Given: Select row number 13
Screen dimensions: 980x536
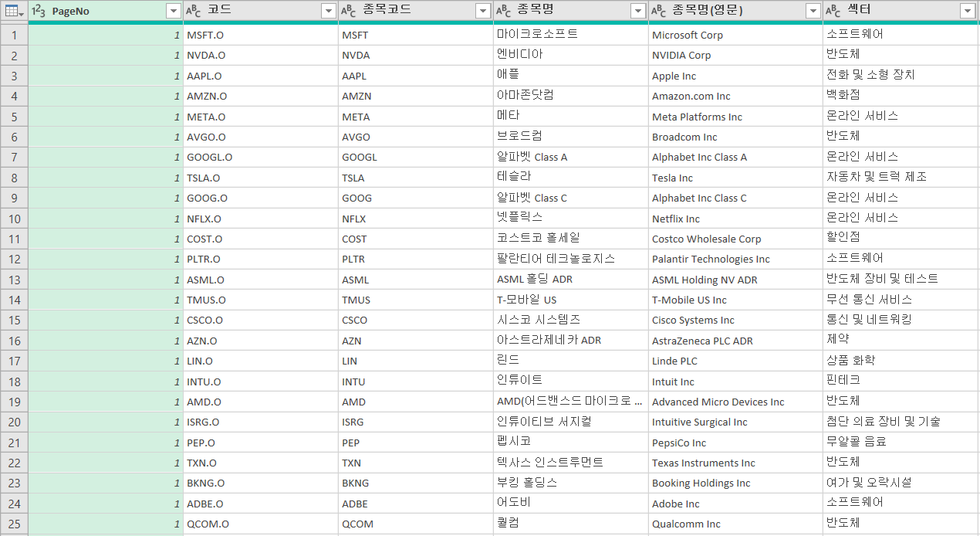Looking at the screenshot, I should point(14,280).
